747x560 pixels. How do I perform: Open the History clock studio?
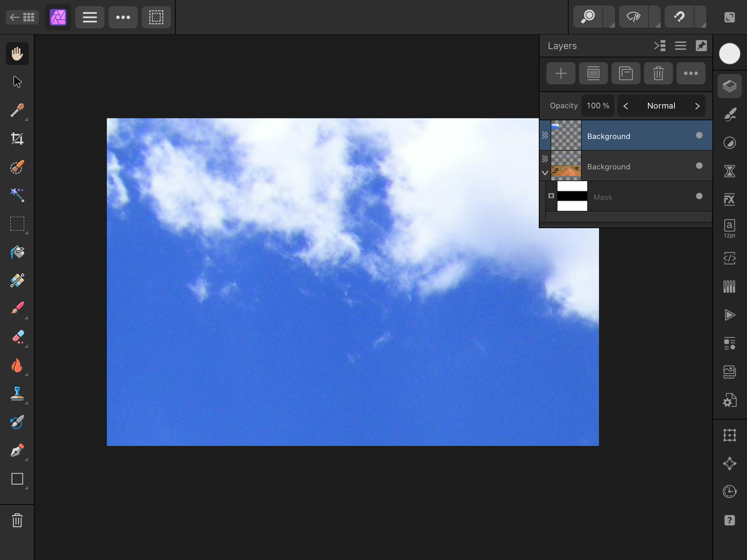[730, 492]
